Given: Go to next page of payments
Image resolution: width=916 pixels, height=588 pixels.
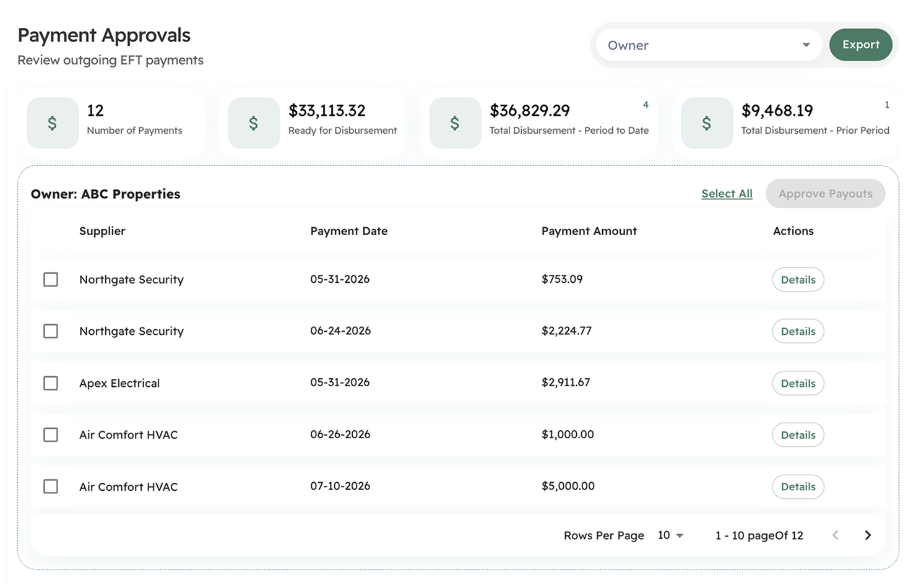Looking at the screenshot, I should tap(868, 535).
